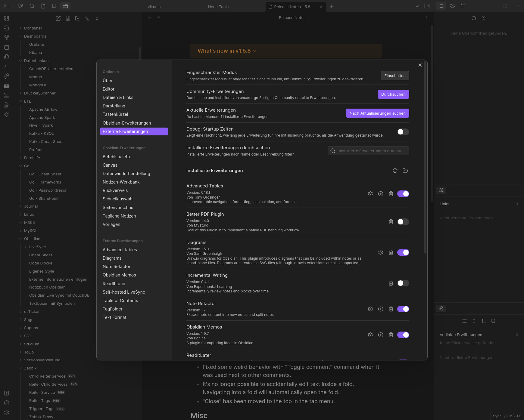Click the Sync status in the status bar
524x420 pixels.
(x=507, y=416)
